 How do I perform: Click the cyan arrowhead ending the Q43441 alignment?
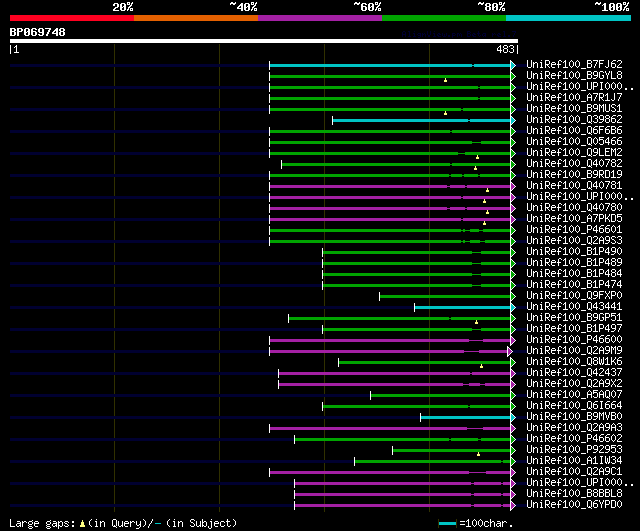[x=513, y=307]
